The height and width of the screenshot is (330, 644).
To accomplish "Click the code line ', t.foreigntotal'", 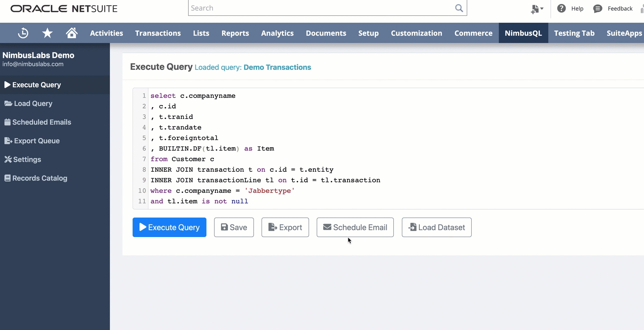I will click(x=185, y=138).
